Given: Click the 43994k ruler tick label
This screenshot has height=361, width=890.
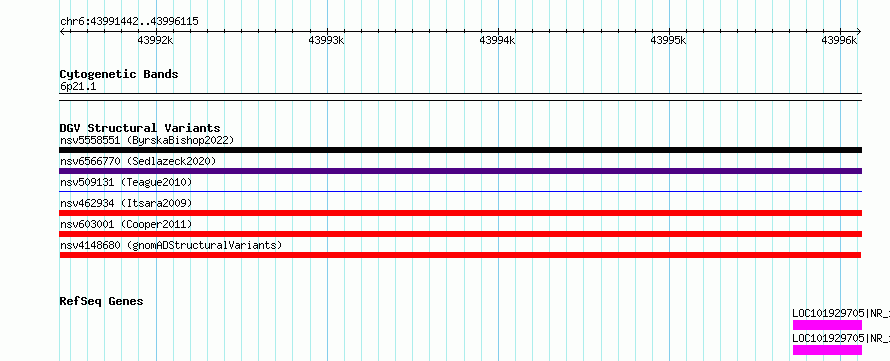Looking at the screenshot, I should (497, 40).
